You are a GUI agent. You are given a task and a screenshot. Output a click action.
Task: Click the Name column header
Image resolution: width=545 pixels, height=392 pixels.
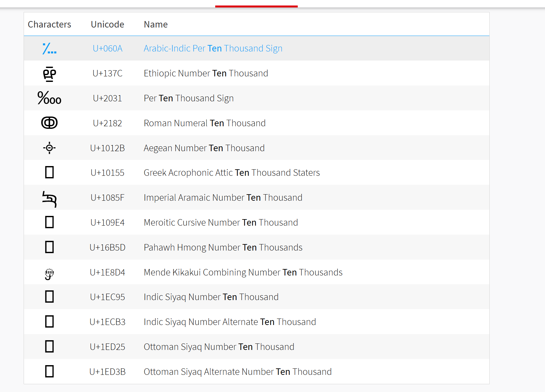[156, 24]
